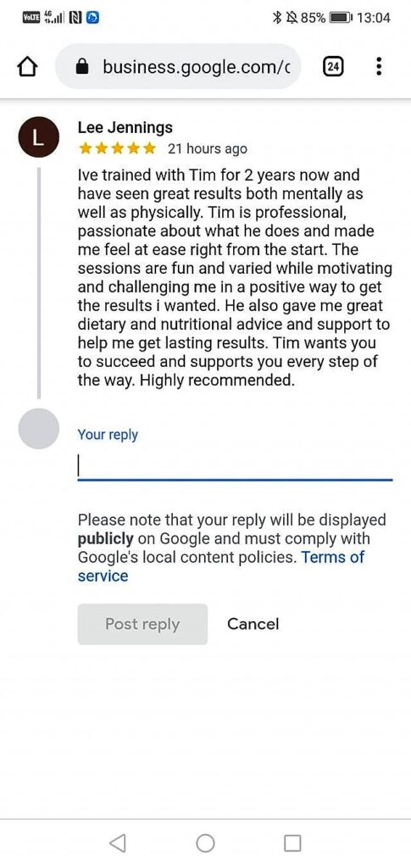
Task: Click the '21 hours ago' review timestamp
Action: [x=208, y=149]
